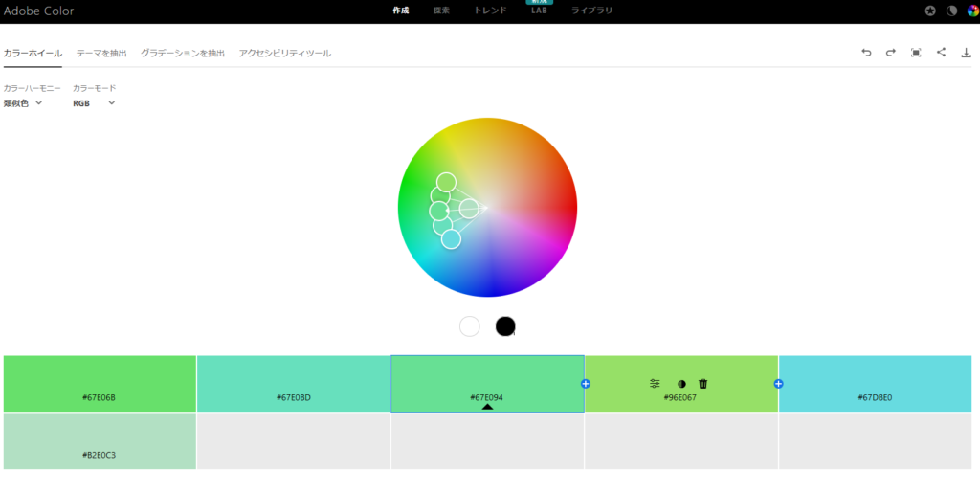Select the #67E0BD teal swatch
The width and height of the screenshot is (980, 495).
(294, 384)
